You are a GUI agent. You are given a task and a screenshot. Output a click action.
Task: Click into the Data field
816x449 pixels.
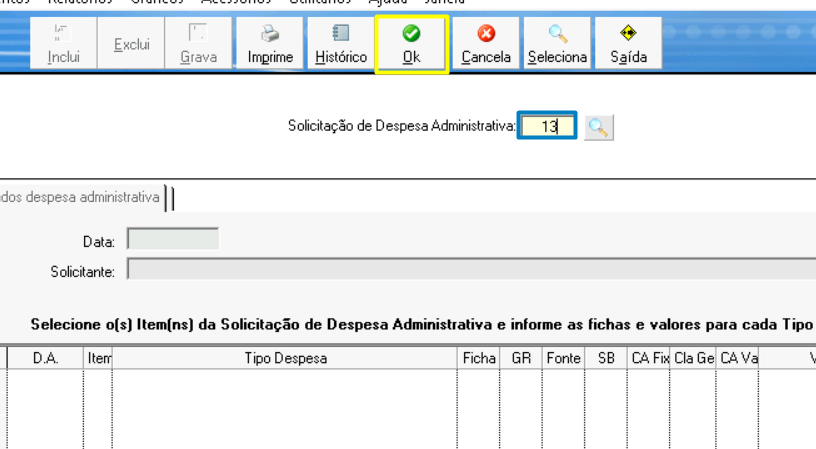(x=172, y=240)
